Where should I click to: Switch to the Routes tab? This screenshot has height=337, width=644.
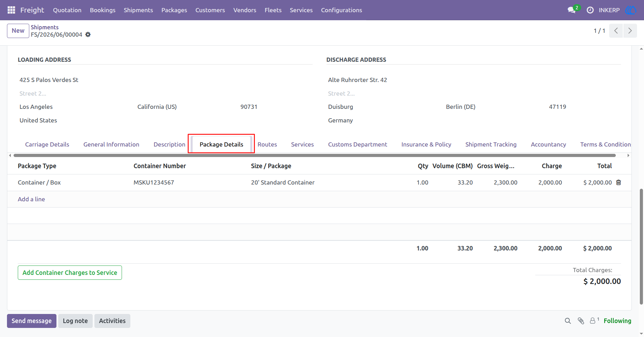pos(267,144)
